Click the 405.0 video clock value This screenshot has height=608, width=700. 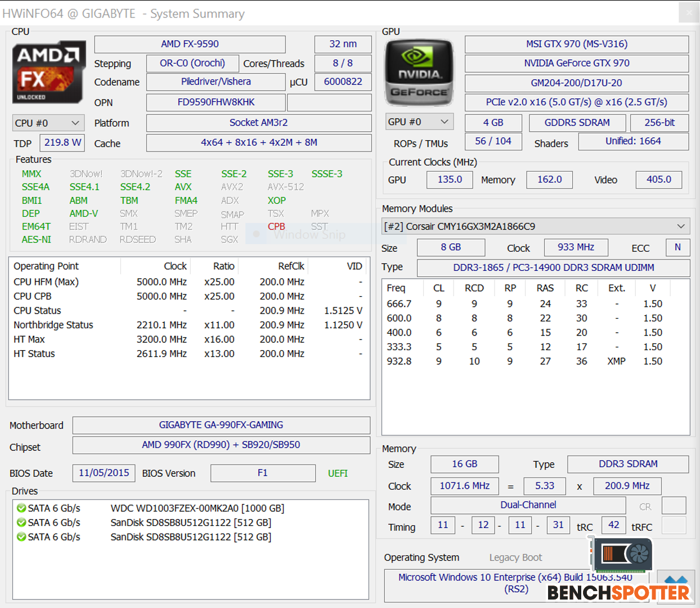click(659, 180)
